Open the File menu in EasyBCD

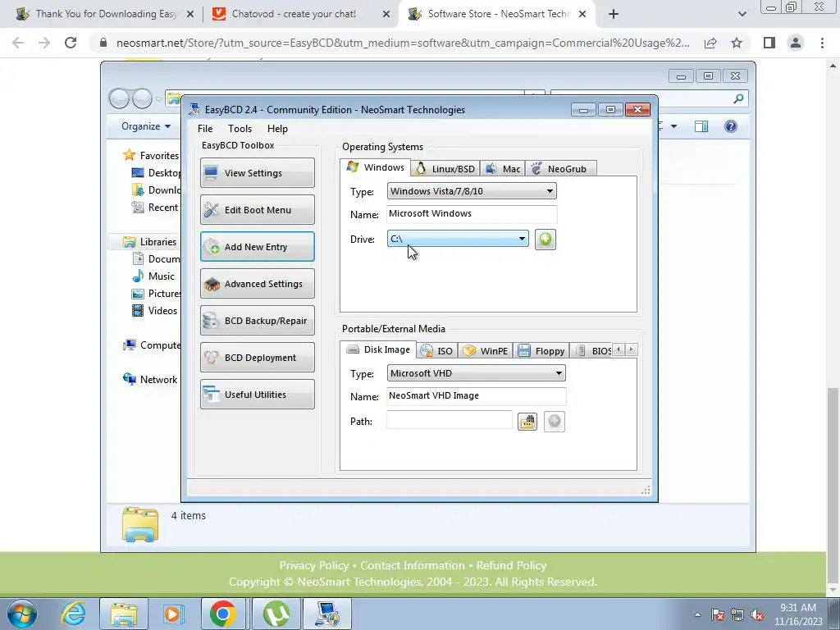205,129
